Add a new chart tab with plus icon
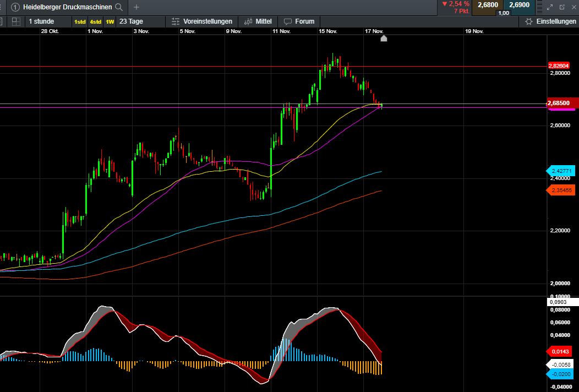 click(136, 7)
